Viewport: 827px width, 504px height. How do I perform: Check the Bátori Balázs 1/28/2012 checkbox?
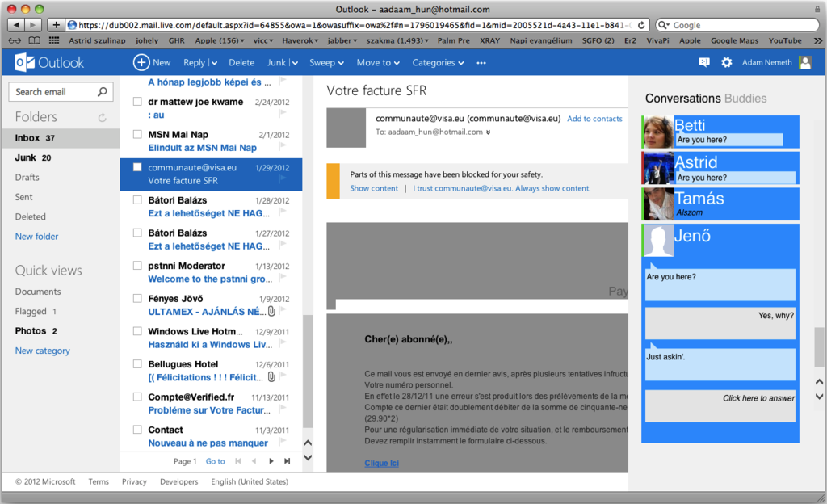(x=137, y=199)
